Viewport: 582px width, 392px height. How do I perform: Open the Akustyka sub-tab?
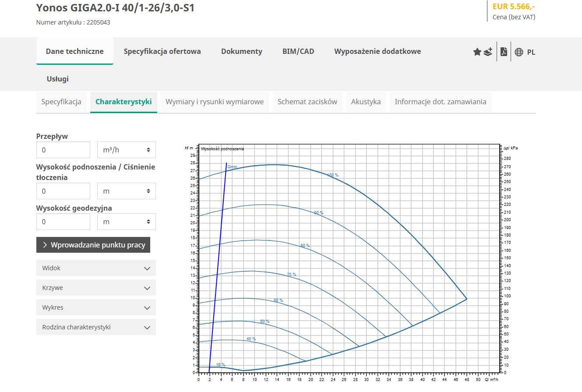pyautogui.click(x=366, y=102)
